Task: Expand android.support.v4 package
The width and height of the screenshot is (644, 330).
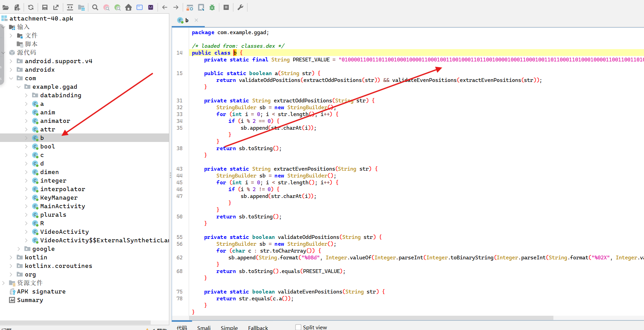Action: coord(11,61)
